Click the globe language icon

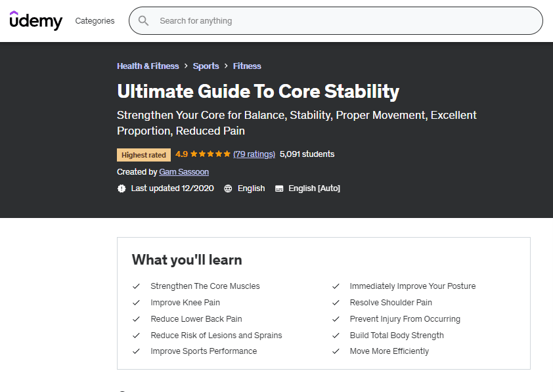pos(228,188)
